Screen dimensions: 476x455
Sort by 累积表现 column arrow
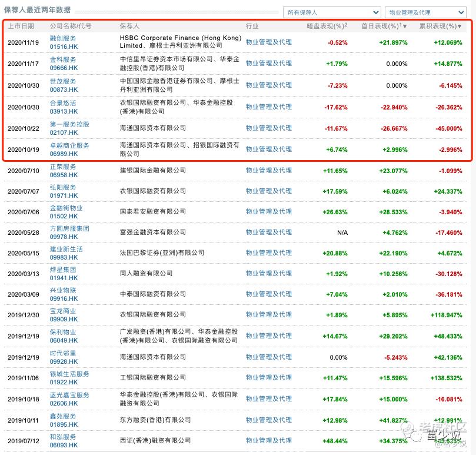[460, 26]
